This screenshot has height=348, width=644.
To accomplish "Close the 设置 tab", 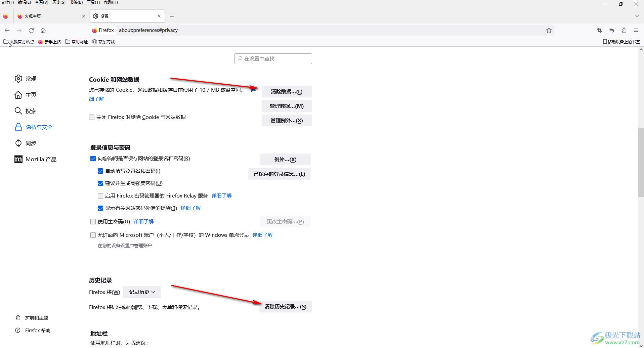I will 159,16.
